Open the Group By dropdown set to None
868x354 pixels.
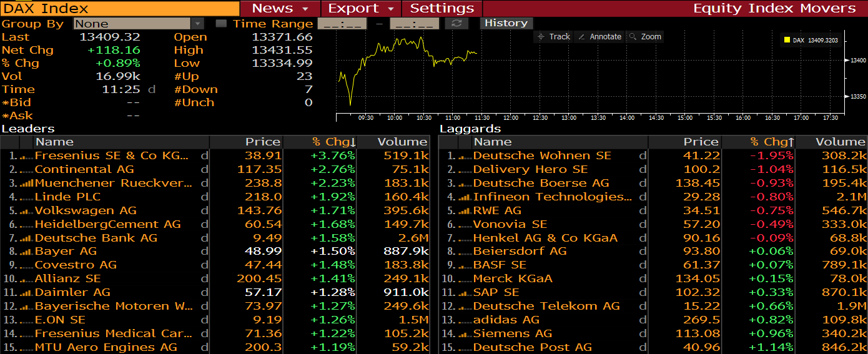(139, 24)
